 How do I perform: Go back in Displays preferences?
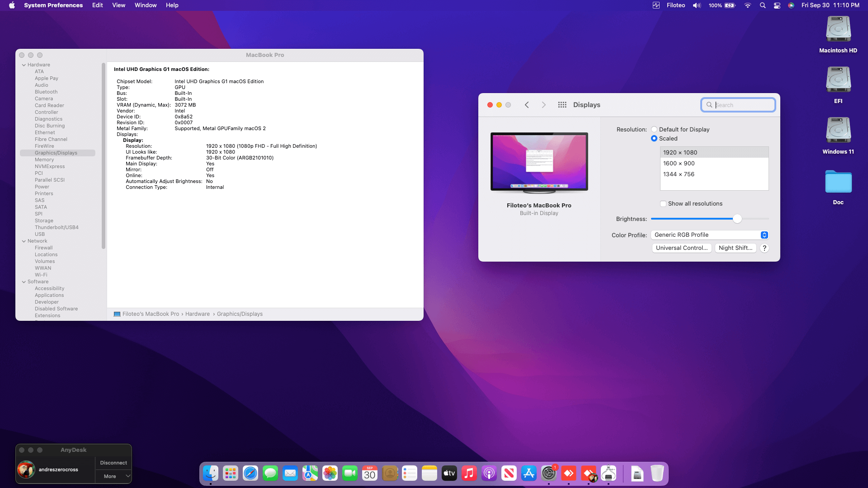[527, 105]
